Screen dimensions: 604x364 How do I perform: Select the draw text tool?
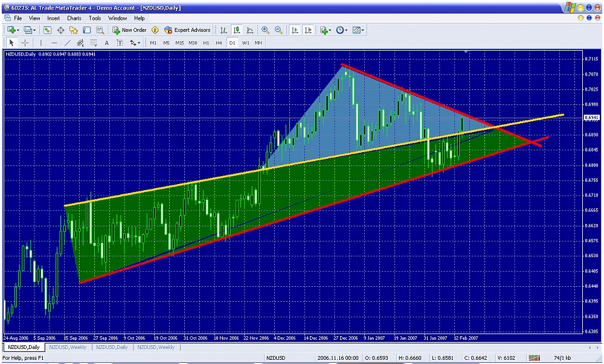coord(107,43)
